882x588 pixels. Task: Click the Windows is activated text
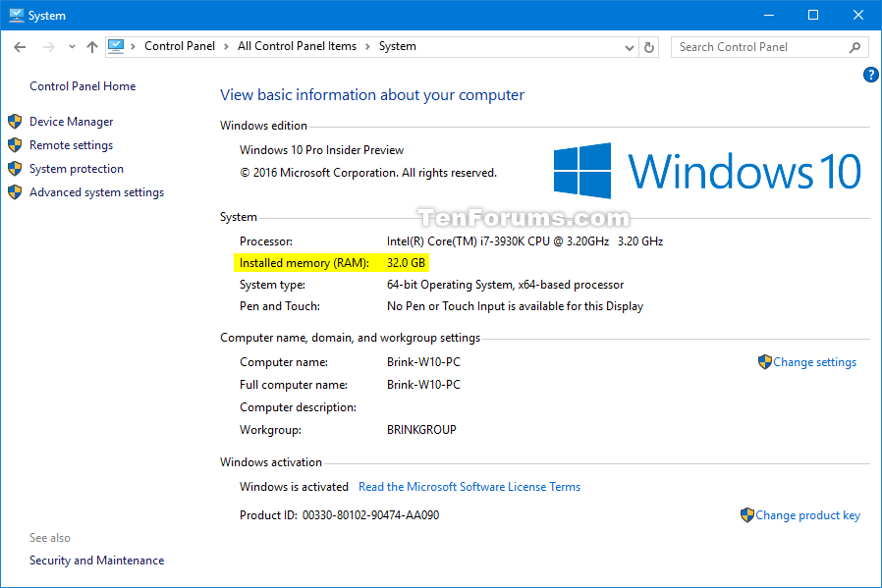295,487
